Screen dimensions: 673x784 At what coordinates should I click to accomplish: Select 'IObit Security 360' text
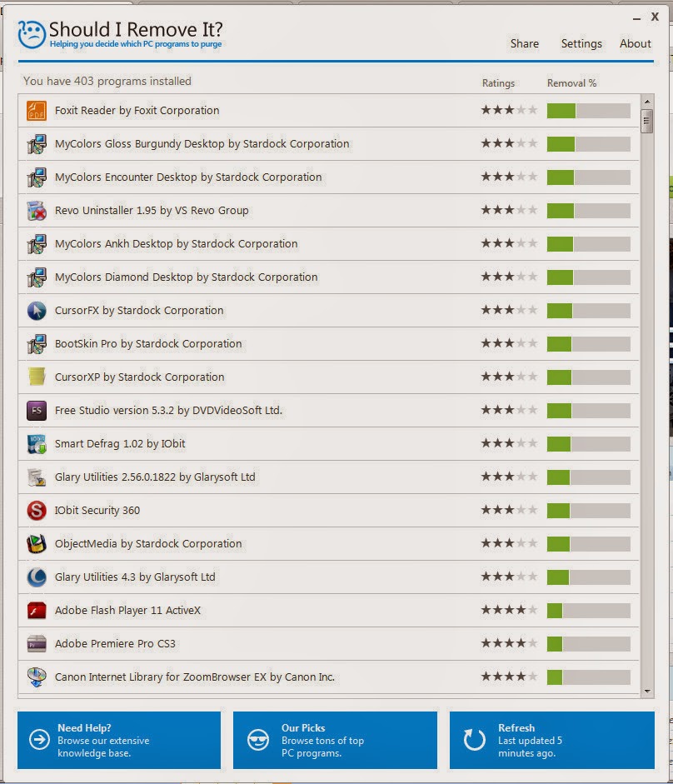pos(97,511)
